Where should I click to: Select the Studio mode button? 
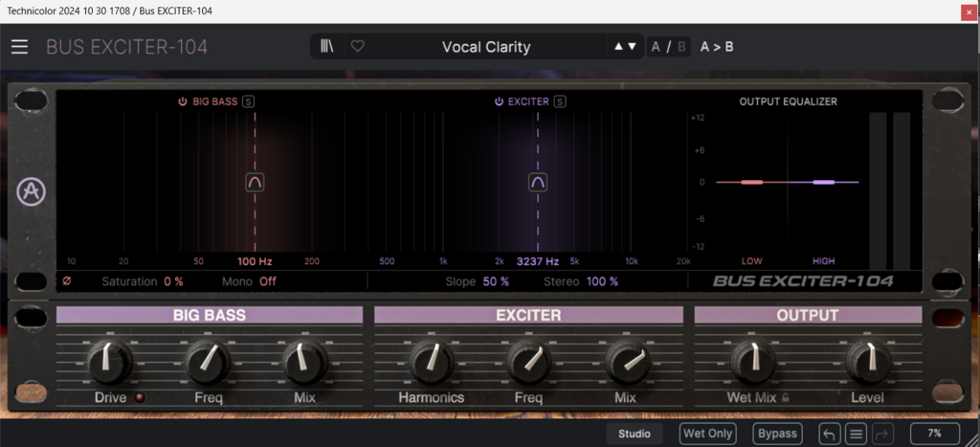pos(635,434)
